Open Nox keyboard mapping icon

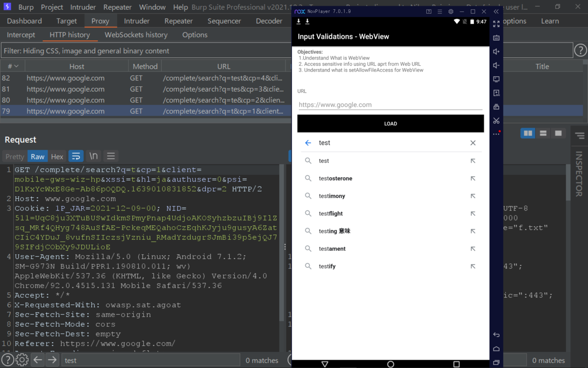point(496,37)
